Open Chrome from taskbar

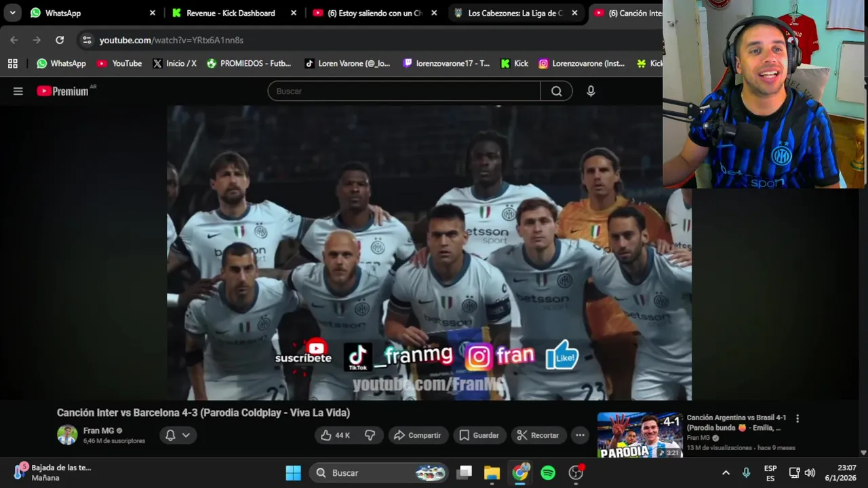(520, 472)
